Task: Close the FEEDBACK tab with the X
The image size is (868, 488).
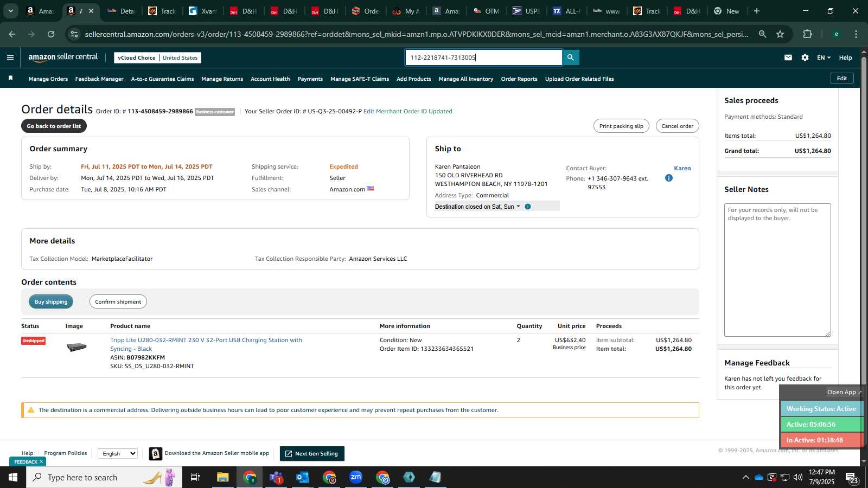Action: [x=41, y=462]
